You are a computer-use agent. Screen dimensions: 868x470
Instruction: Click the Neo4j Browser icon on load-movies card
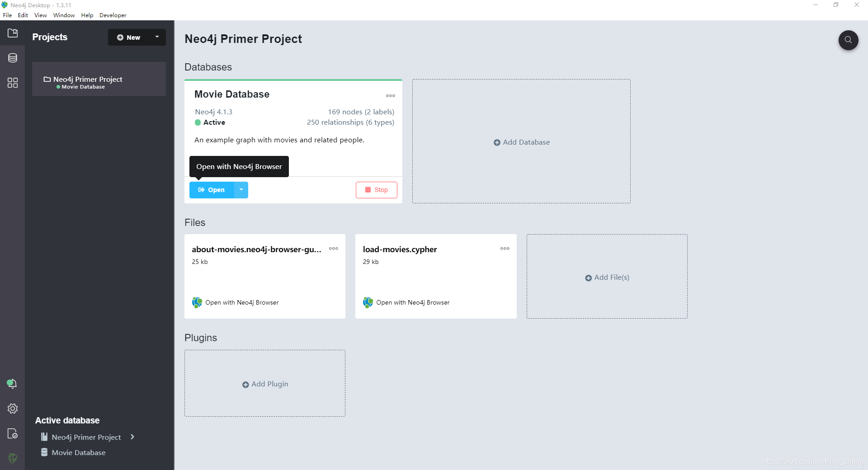pos(368,302)
